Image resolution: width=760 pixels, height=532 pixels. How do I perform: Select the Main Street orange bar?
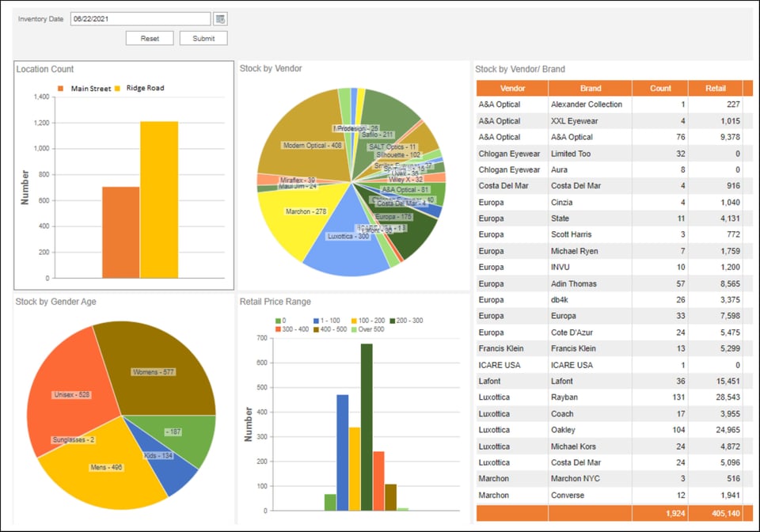(x=120, y=233)
